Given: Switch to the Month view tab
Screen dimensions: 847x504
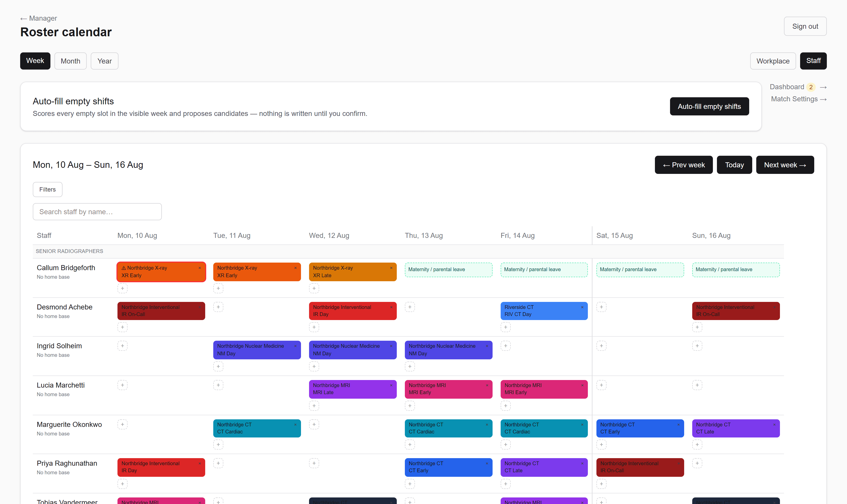Looking at the screenshot, I should [x=70, y=61].
